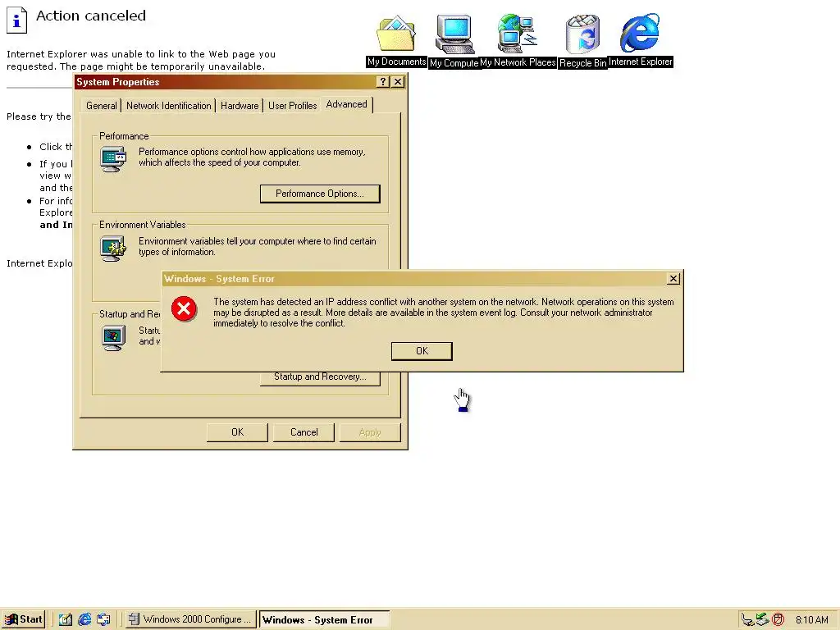
Task: Click the red crossed-out mouse tray icon
Action: tap(778, 620)
